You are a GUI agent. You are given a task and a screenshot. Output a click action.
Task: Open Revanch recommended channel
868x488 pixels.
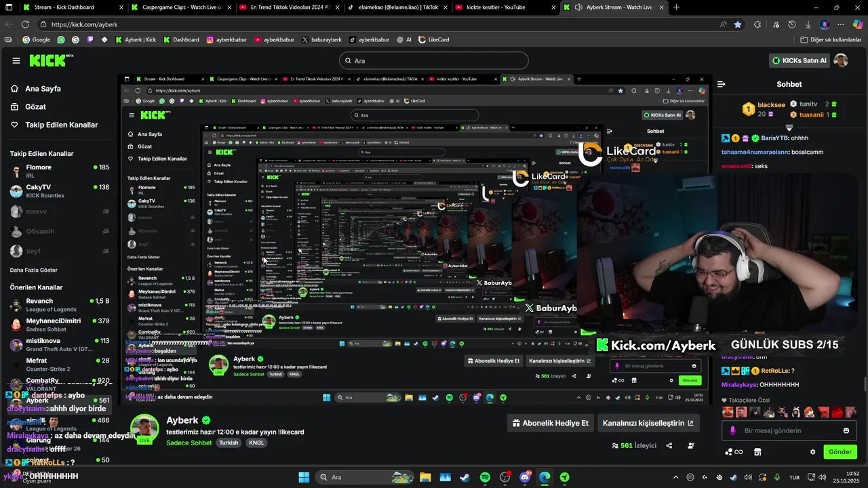click(60, 305)
